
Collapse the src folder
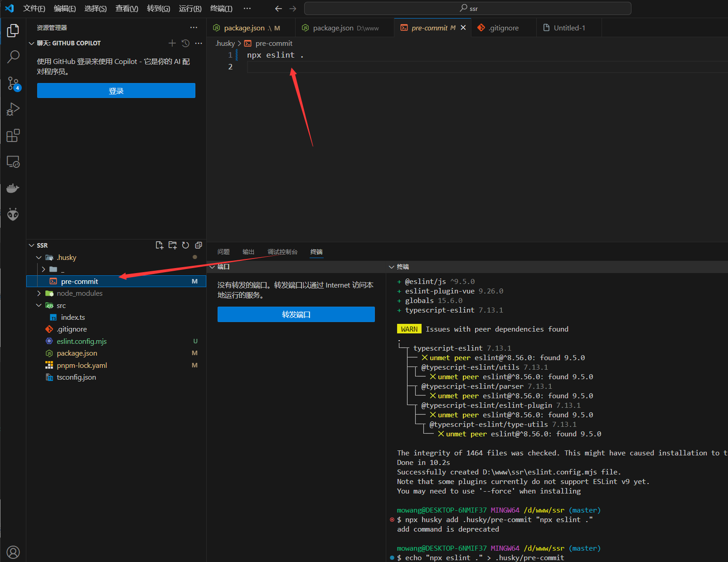pyautogui.click(x=39, y=305)
